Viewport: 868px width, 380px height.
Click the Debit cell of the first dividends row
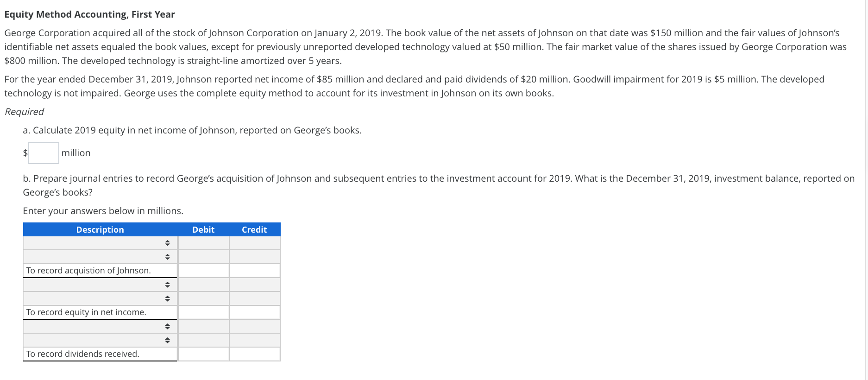(204, 326)
